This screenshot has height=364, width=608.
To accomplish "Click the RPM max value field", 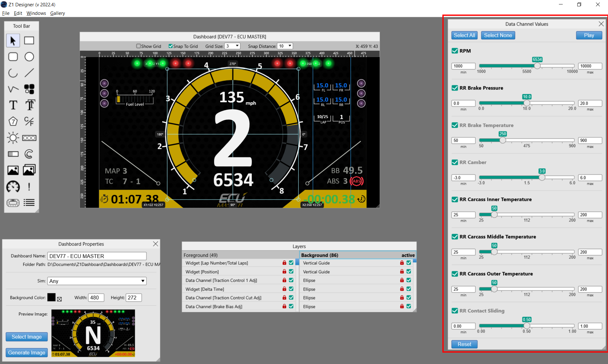I will click(590, 66).
